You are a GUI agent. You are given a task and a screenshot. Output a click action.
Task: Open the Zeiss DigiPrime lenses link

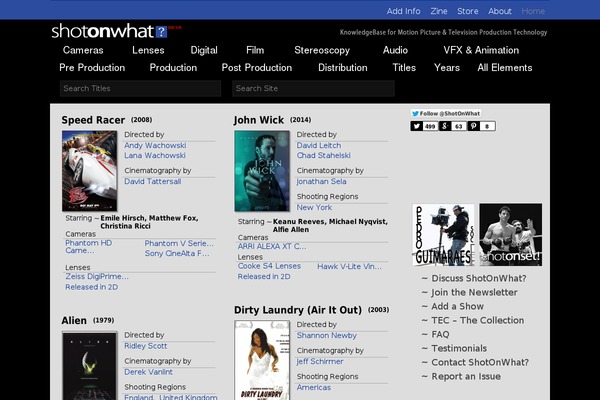[97, 276]
